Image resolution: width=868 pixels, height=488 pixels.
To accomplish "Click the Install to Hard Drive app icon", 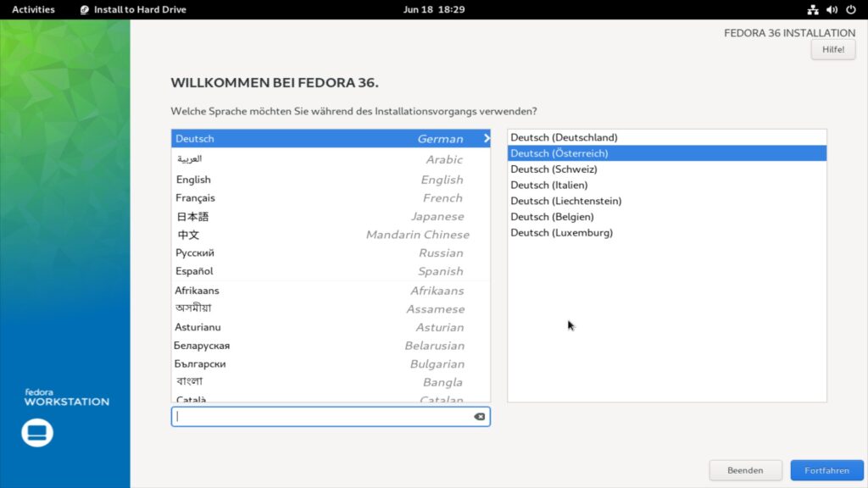I will coord(84,9).
